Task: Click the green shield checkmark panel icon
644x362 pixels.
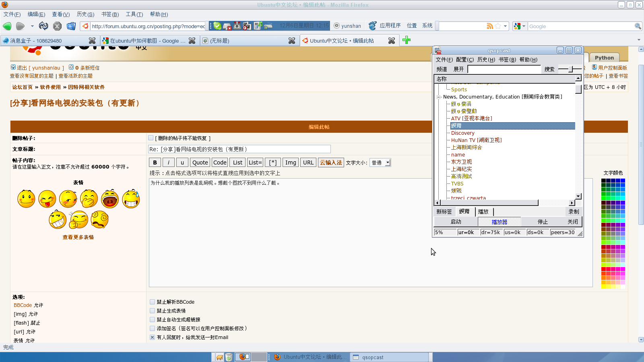Action: [217, 26]
